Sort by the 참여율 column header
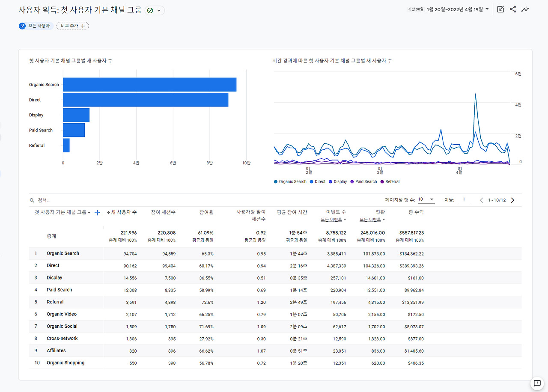 (x=206, y=212)
